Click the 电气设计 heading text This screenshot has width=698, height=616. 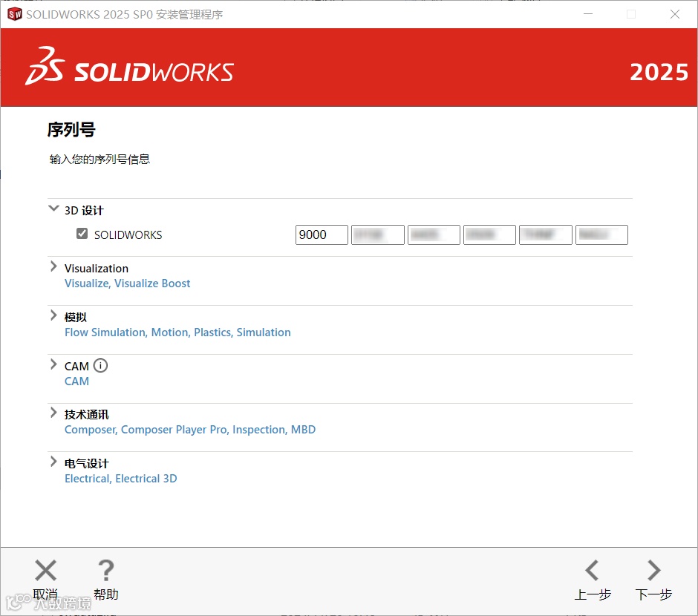point(87,463)
